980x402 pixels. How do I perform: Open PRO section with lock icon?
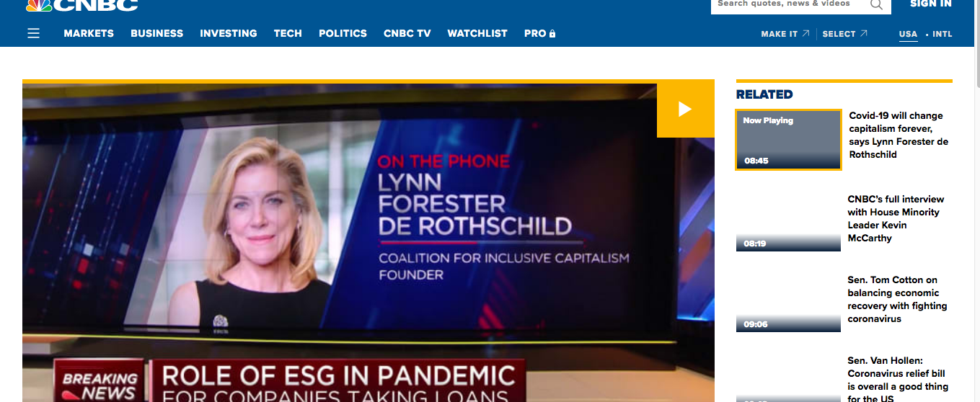point(539,33)
